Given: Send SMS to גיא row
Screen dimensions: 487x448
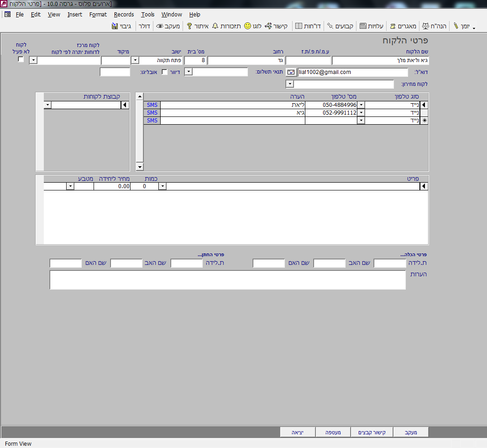Looking at the screenshot, I should pyautogui.click(x=152, y=113).
